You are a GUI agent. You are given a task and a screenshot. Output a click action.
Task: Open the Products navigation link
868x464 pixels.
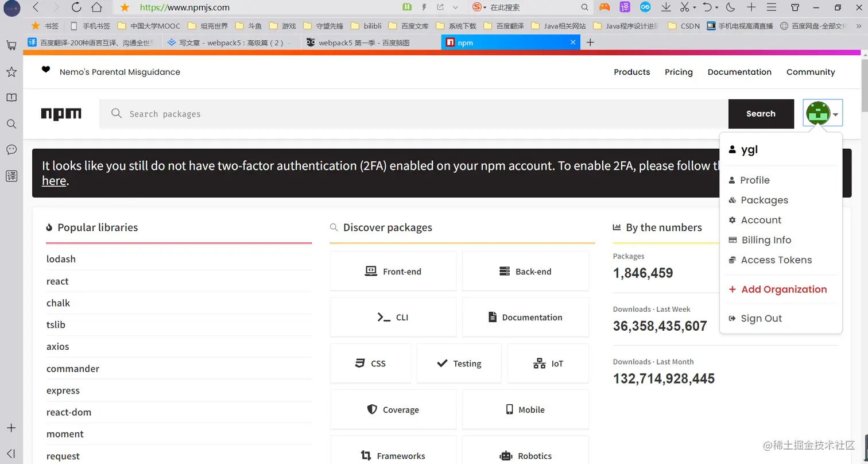coord(632,72)
